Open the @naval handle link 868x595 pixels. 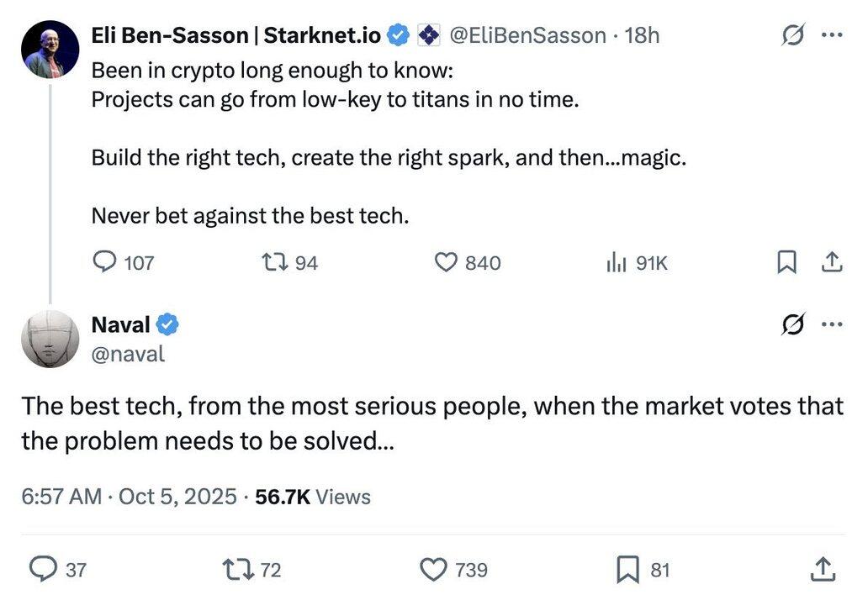pos(128,354)
